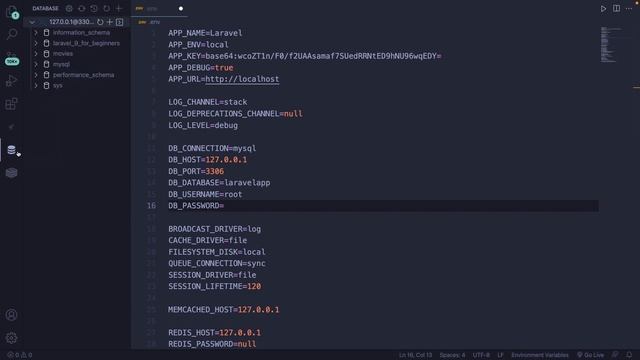
Task: Click the MEMCACHED_HOST=127.0.0.1 line
Action: coord(223,310)
